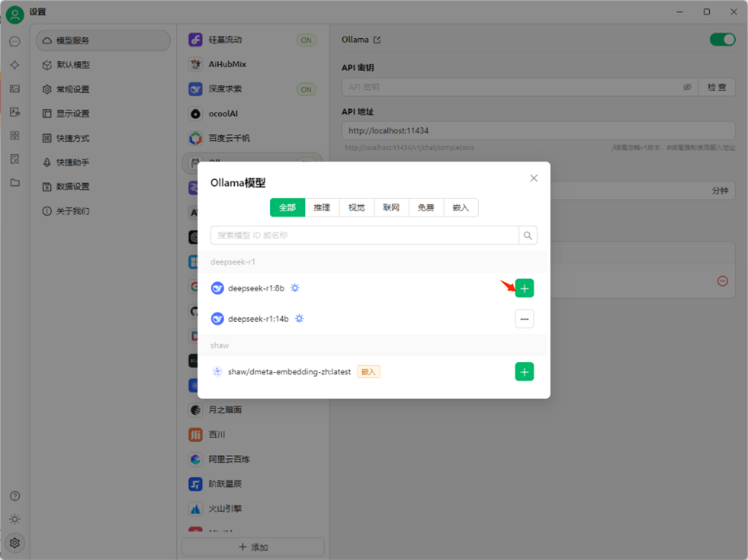Select the 月之暗面 provider icon
This screenshot has width=748, height=560.
coord(195,410)
